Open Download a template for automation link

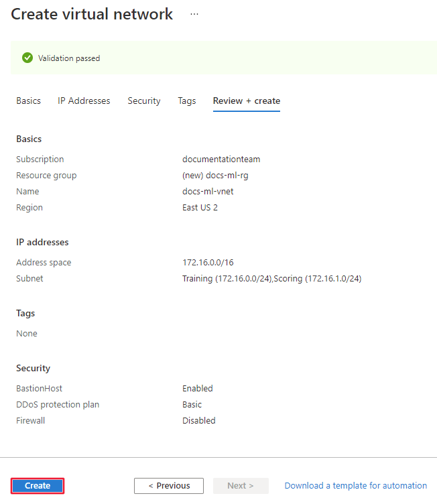[356, 486]
